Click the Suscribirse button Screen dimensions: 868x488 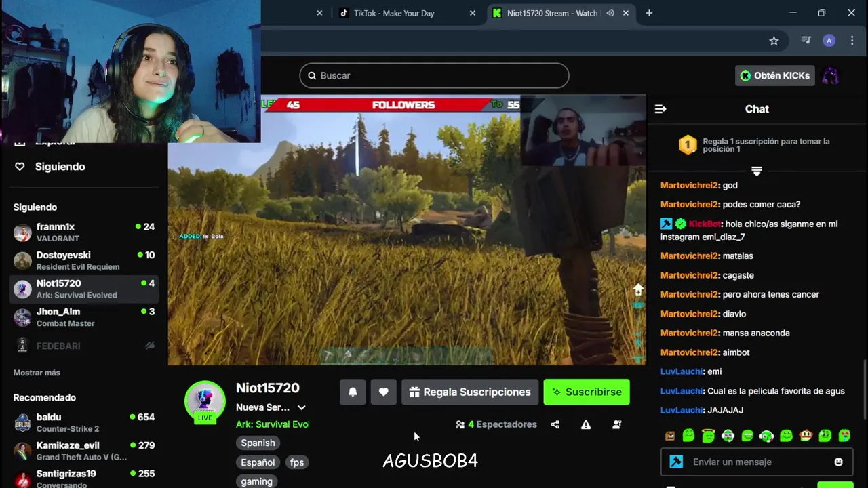coord(587,392)
